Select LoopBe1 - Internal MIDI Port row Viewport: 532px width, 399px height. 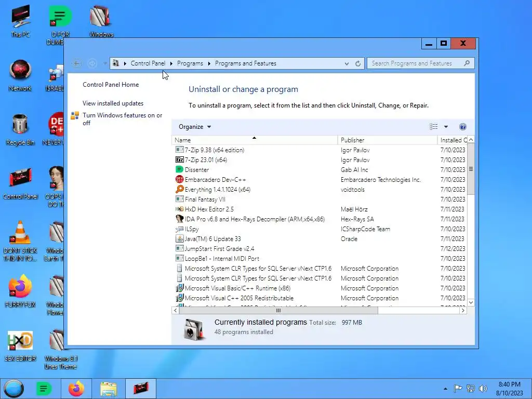[320, 259]
